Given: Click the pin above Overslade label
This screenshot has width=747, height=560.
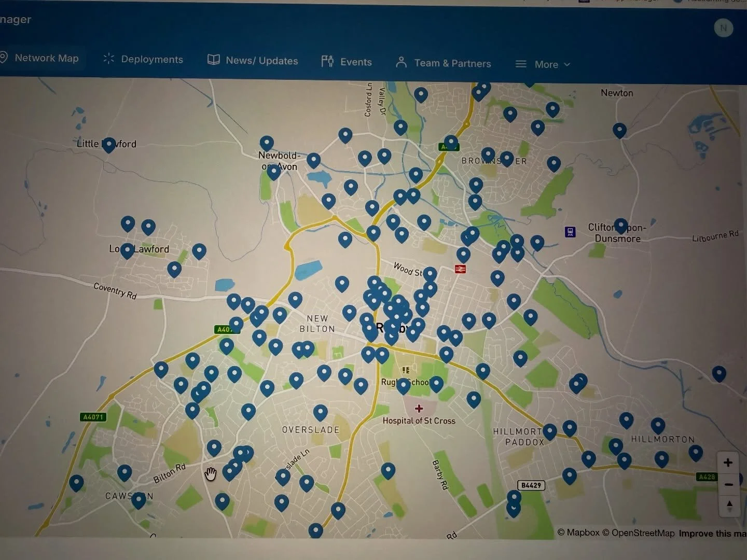Looking at the screenshot, I should click(321, 413).
